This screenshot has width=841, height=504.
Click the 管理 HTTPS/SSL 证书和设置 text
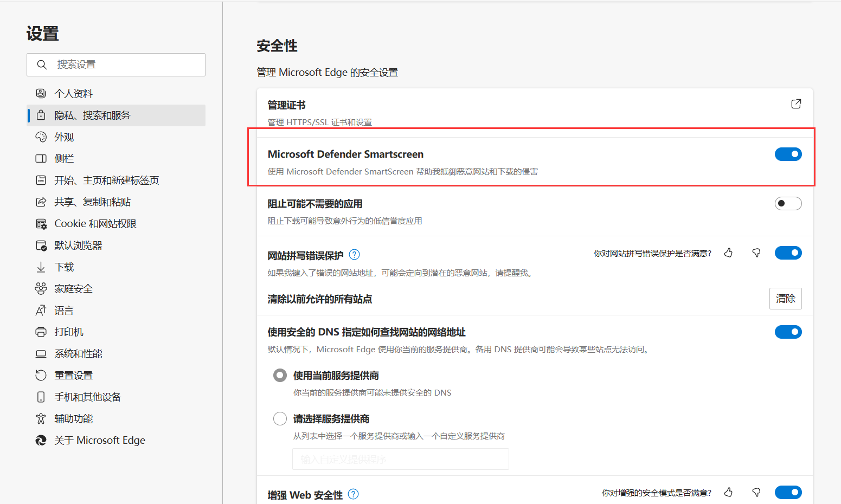click(320, 122)
